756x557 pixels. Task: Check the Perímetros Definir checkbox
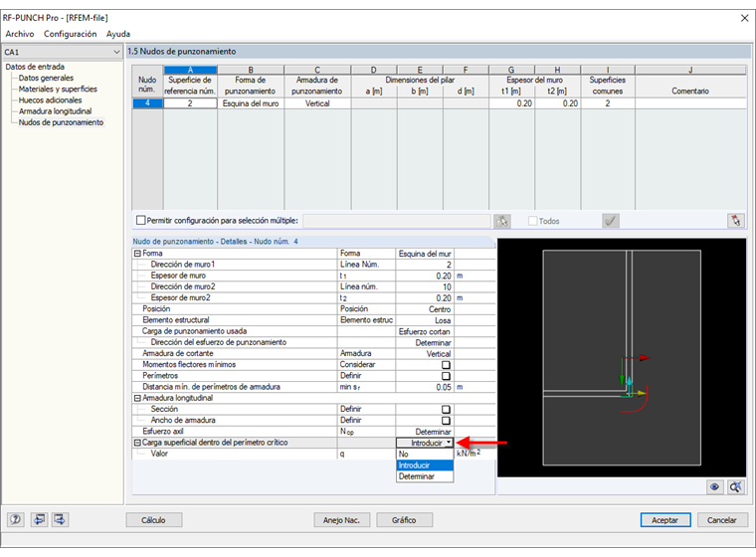(x=446, y=376)
